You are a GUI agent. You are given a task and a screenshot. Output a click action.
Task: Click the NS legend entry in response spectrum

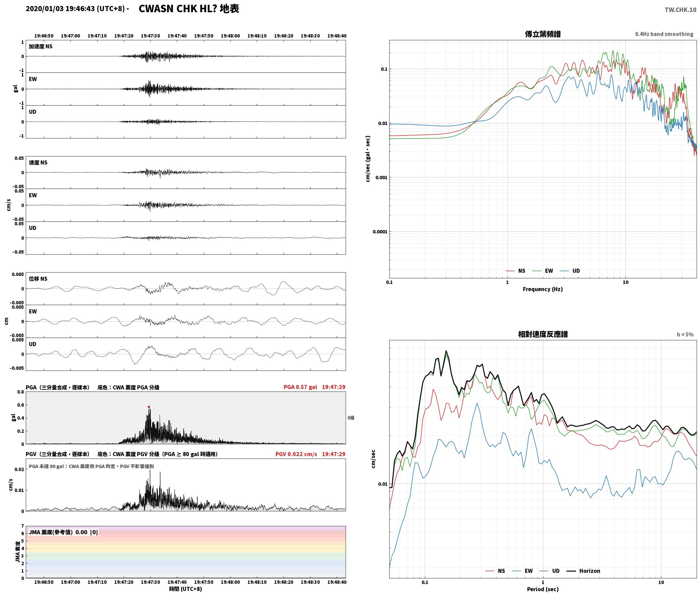pyautogui.click(x=495, y=571)
